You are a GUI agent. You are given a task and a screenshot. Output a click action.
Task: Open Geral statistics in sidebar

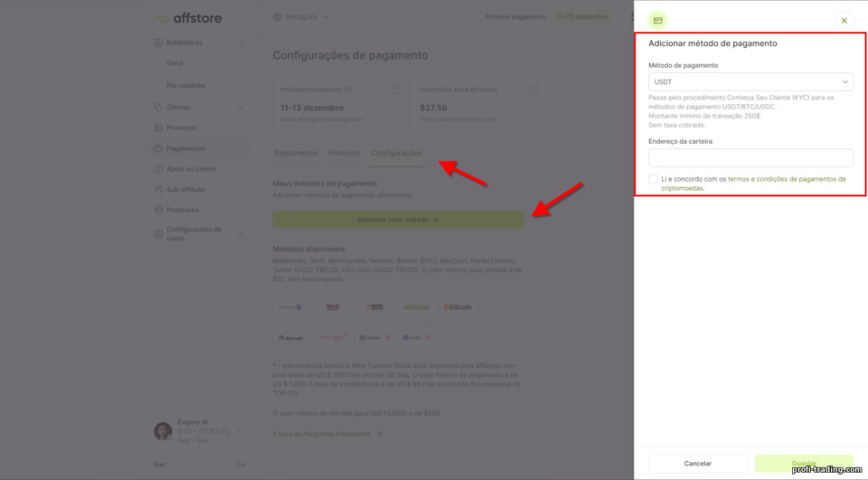(x=175, y=63)
